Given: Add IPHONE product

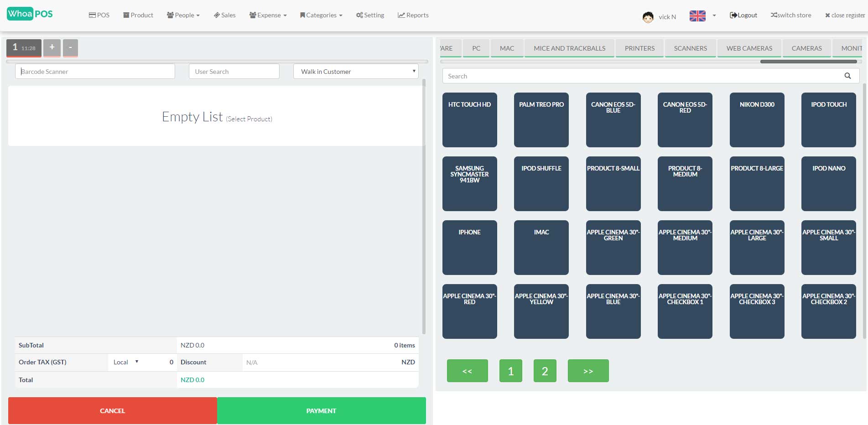Looking at the screenshot, I should pos(469,248).
